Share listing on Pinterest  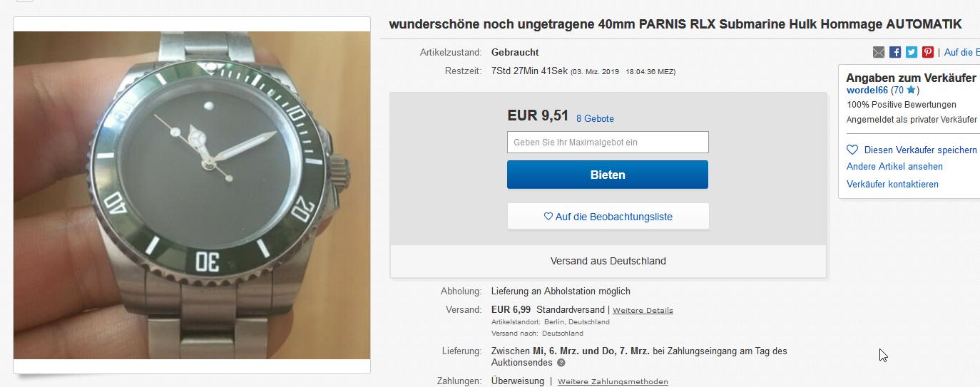[928, 52]
